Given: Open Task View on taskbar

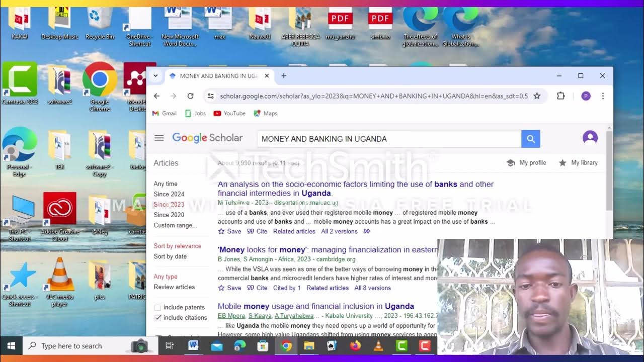Looking at the screenshot, I should coord(170,346).
